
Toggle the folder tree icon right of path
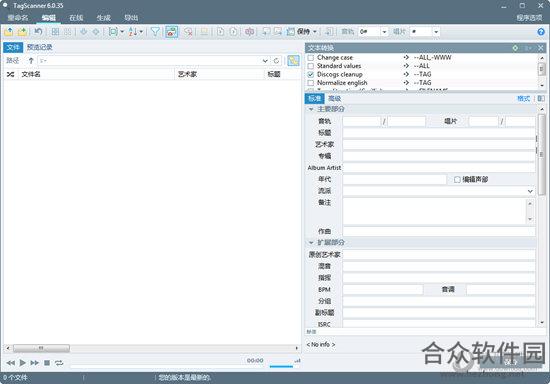pos(293,61)
